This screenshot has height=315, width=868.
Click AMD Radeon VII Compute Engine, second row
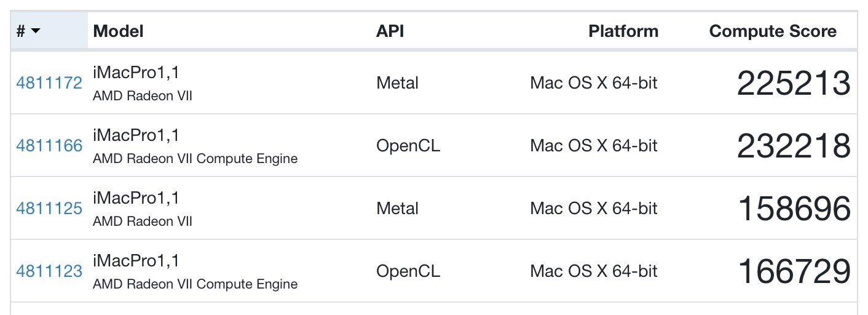[x=195, y=159]
